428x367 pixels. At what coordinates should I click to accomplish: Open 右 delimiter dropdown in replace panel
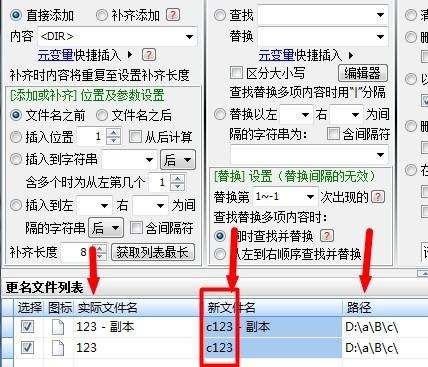(356, 115)
